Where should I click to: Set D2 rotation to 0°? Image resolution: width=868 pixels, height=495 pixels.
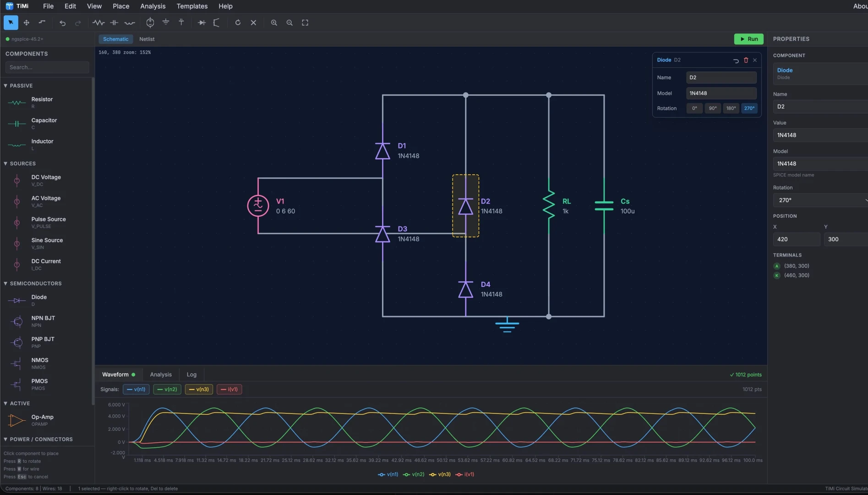coord(694,108)
